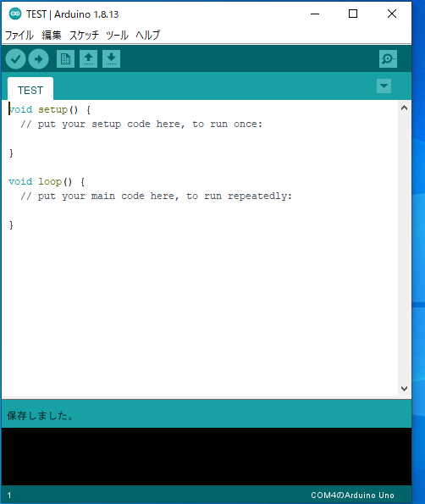Open the ツール menu

click(117, 35)
